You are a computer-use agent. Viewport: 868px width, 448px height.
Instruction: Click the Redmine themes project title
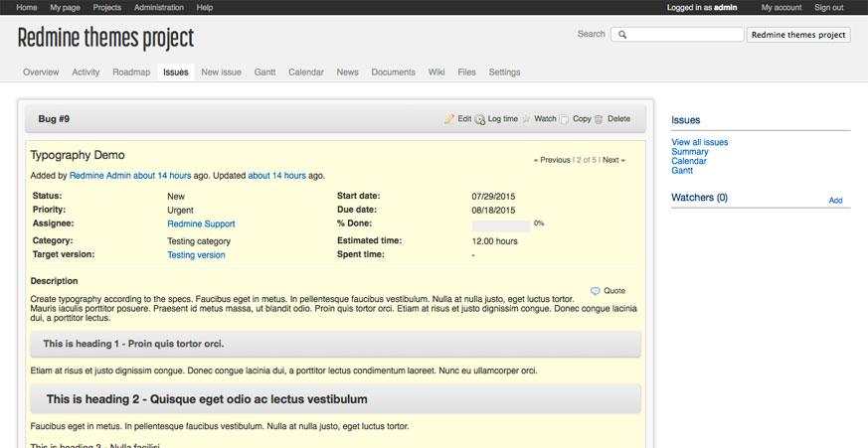105,38
